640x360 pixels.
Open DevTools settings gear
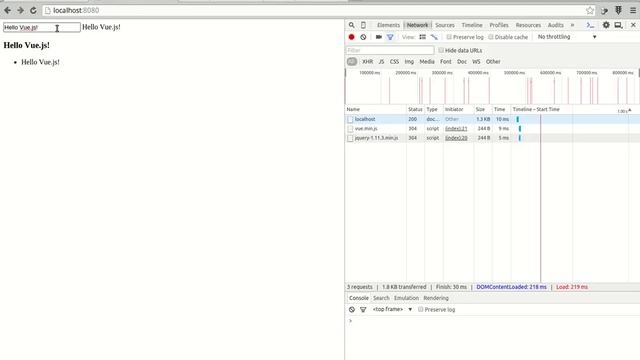click(606, 25)
